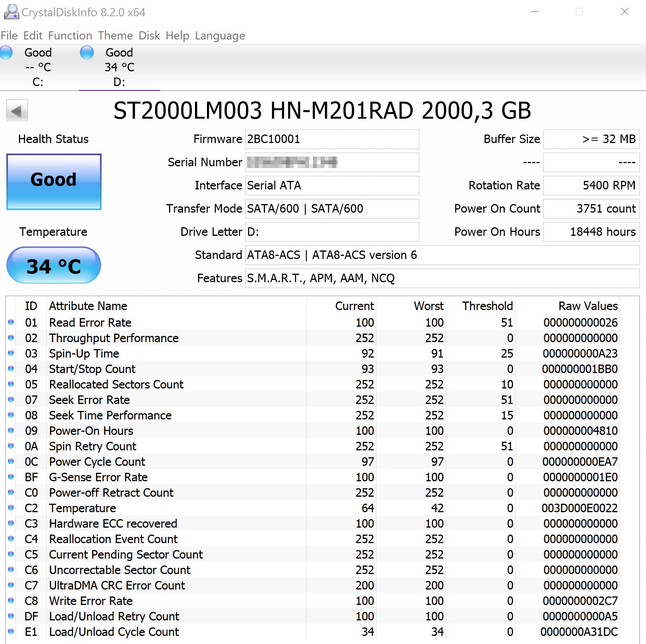The width and height of the screenshot is (646, 644).
Task: Select the C: drive status orb
Action: pyautogui.click(x=6, y=52)
